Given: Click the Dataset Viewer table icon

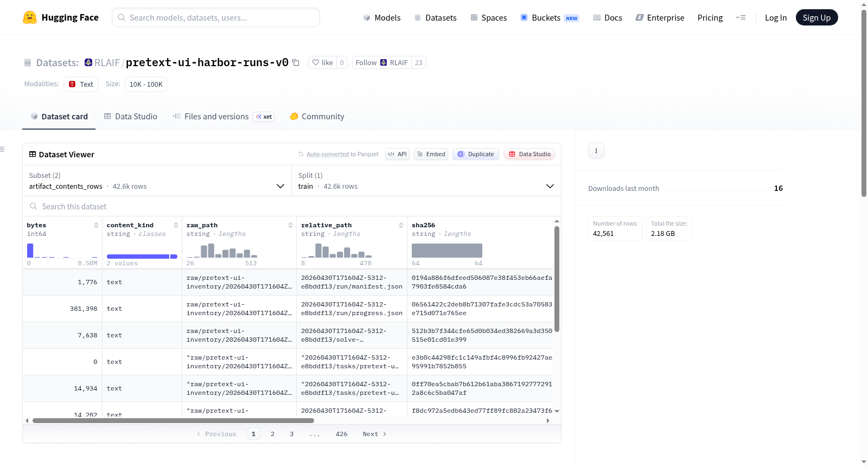Looking at the screenshot, I should [33, 154].
